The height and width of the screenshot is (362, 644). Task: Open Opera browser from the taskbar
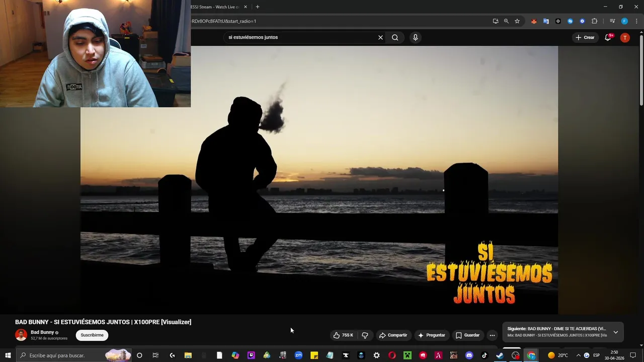click(392, 355)
